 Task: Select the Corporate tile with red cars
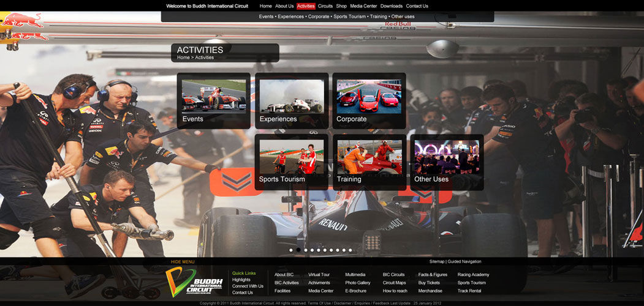[x=369, y=100]
